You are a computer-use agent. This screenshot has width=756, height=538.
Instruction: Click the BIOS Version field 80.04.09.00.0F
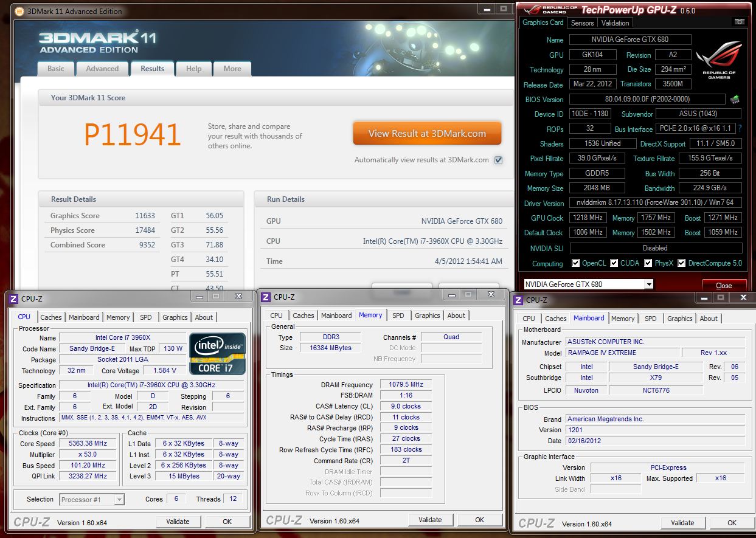coord(647,99)
